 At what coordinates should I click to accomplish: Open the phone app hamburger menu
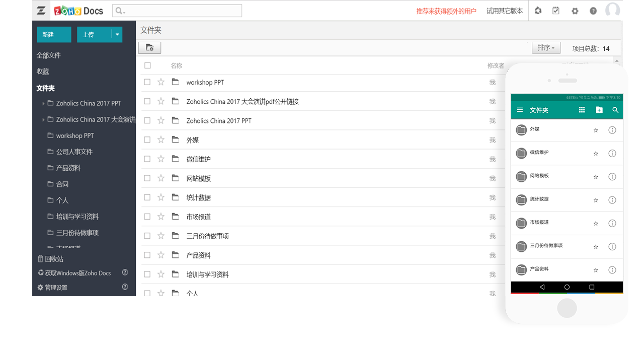click(520, 110)
